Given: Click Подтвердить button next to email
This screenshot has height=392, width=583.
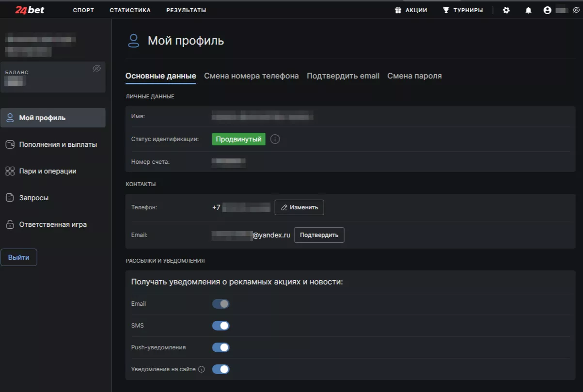Looking at the screenshot, I should (x=319, y=235).
